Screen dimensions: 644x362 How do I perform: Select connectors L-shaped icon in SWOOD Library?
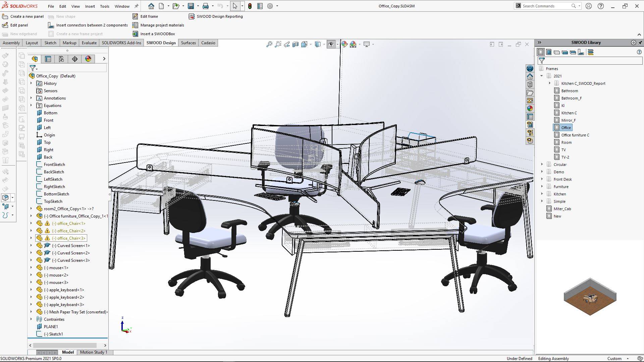(x=581, y=52)
